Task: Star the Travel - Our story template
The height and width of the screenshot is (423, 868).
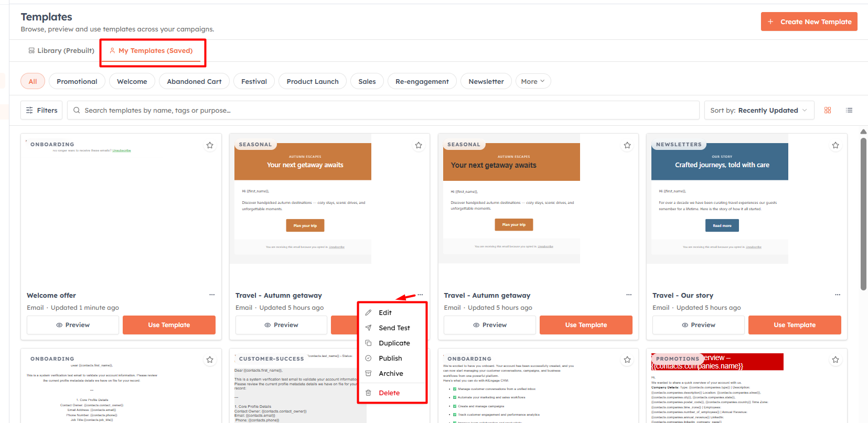Action: click(835, 145)
